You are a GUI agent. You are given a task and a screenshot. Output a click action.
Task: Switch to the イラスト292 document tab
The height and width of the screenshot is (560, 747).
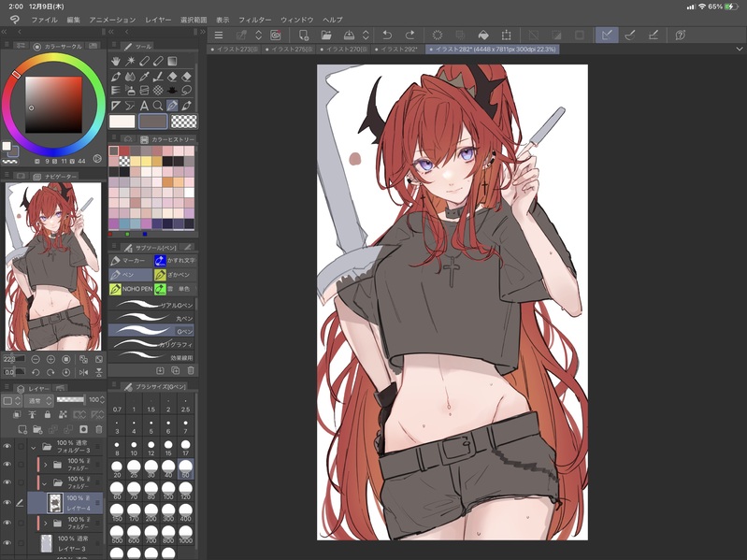click(x=397, y=49)
